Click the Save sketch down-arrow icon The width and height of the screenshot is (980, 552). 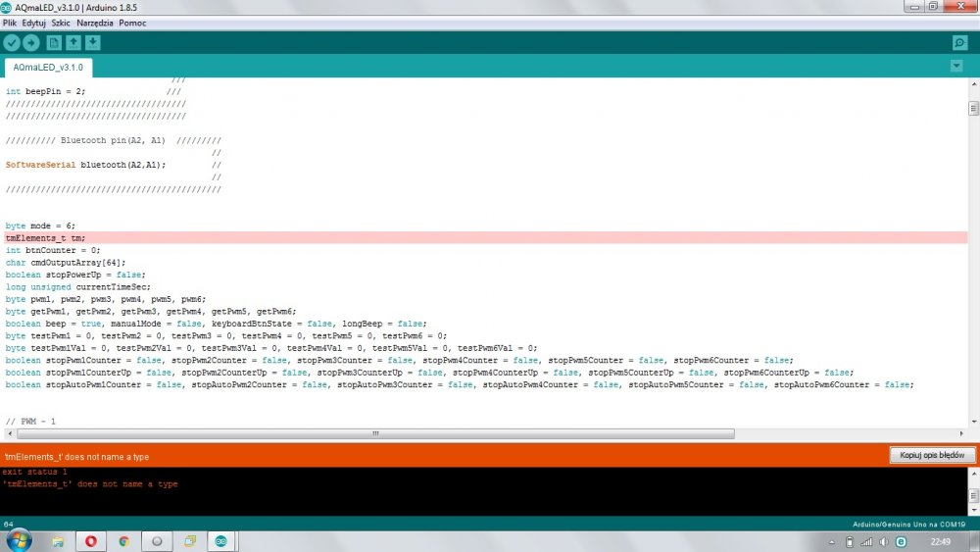coord(92,42)
